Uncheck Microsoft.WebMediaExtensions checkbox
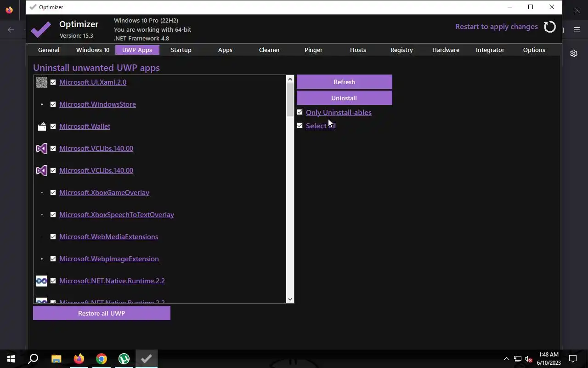 [x=53, y=237]
